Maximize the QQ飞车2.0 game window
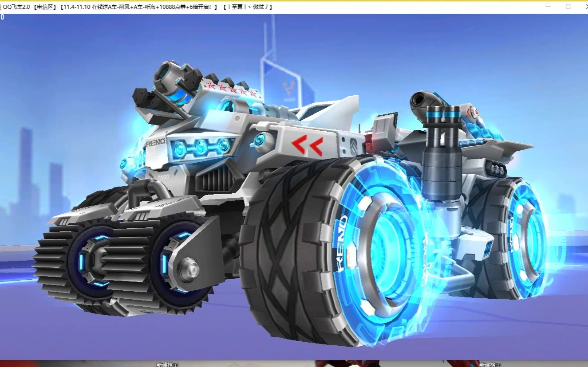The width and height of the screenshot is (588, 367). pyautogui.click(x=568, y=7)
